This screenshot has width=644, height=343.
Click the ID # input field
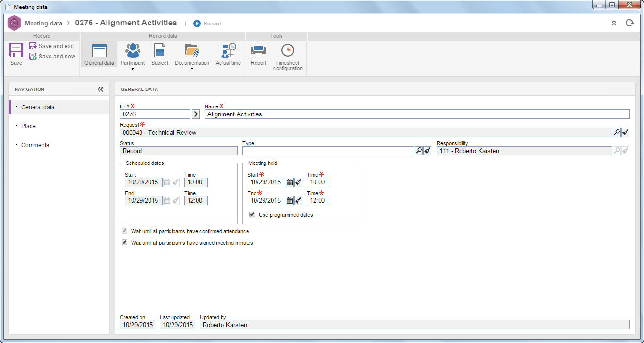point(155,114)
